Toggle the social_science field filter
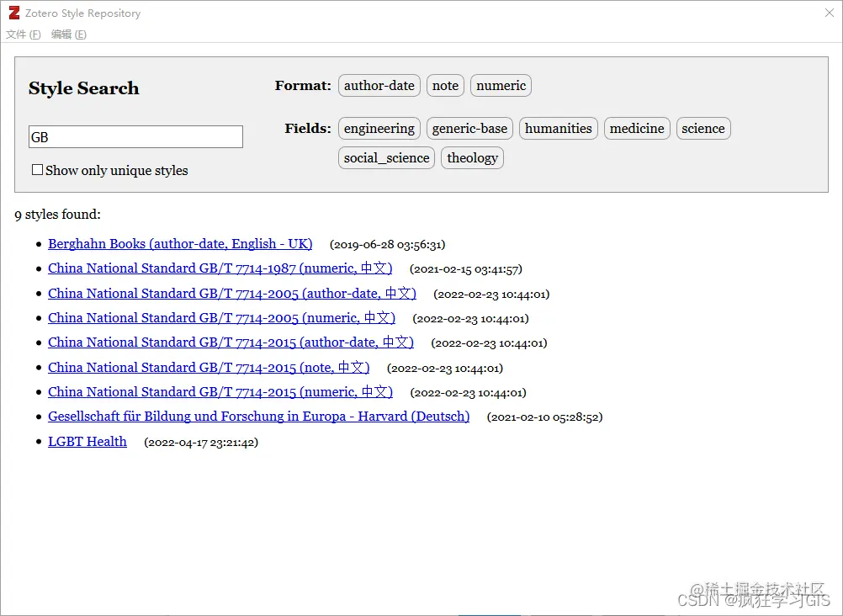The image size is (843, 616). (386, 157)
